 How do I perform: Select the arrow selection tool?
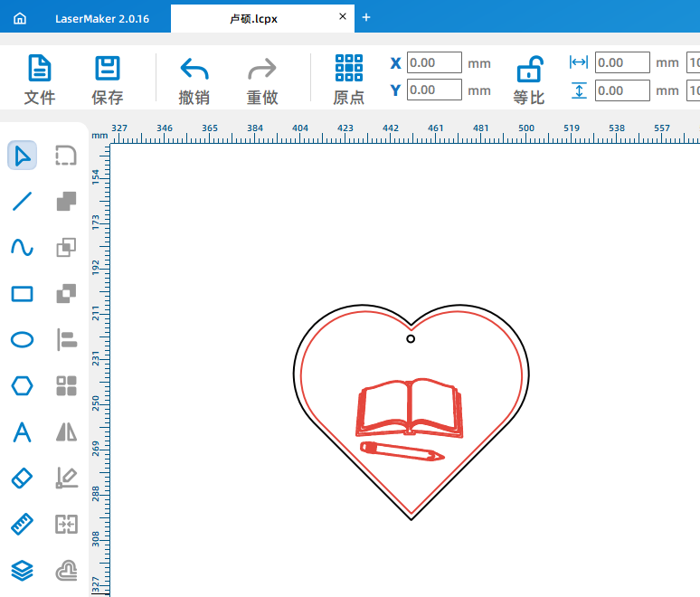(x=23, y=156)
